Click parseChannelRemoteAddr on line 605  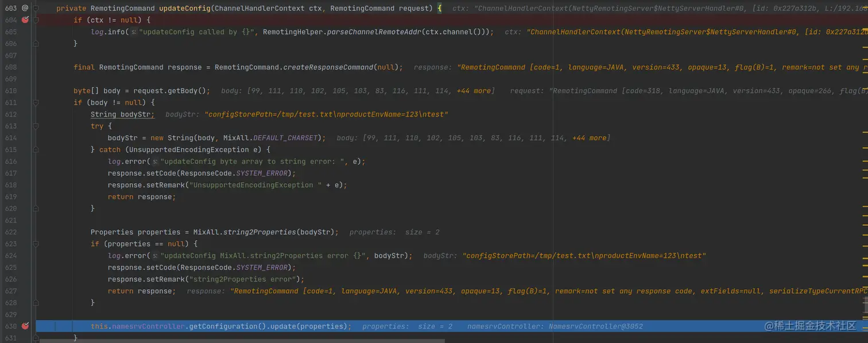point(373,32)
